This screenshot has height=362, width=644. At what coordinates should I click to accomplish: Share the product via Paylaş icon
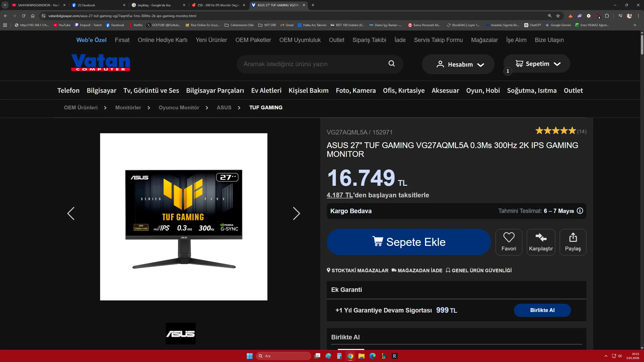(573, 242)
